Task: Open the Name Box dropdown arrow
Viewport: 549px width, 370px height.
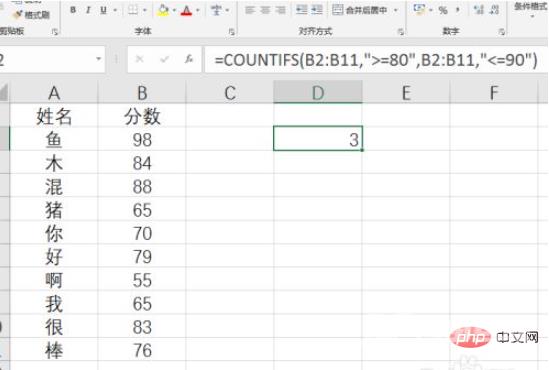Action: 98,59
